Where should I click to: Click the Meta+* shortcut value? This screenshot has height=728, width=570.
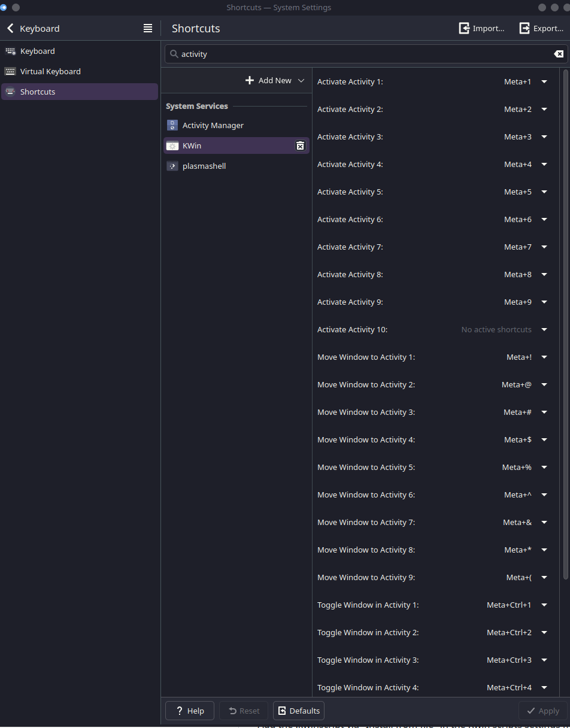click(518, 550)
